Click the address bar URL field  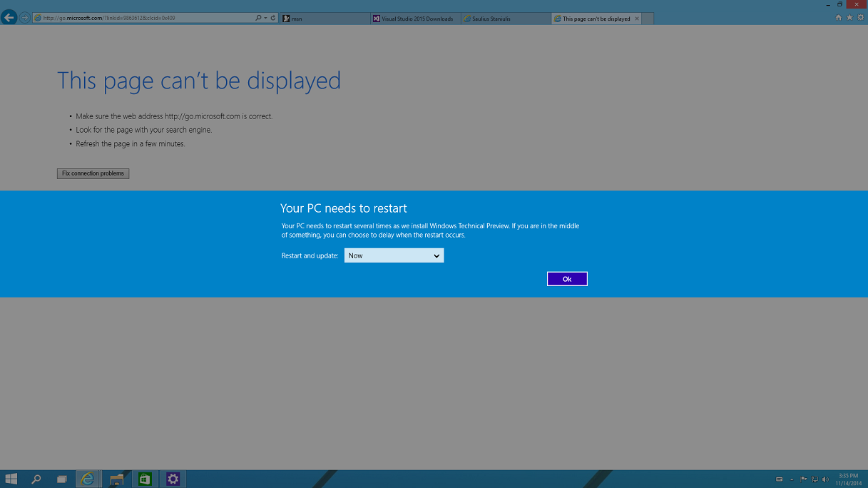click(x=143, y=19)
